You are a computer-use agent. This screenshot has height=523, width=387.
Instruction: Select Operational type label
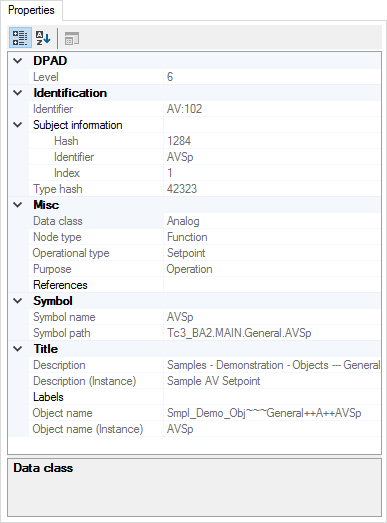coord(71,253)
